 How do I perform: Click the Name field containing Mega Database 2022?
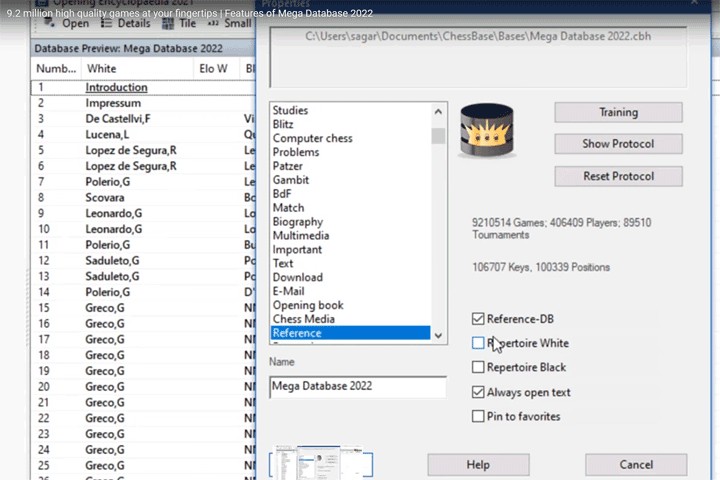point(357,386)
